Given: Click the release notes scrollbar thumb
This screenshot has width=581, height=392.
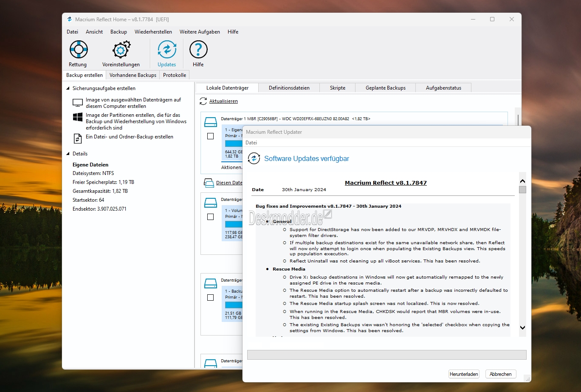Looking at the screenshot, I should tap(522, 189).
